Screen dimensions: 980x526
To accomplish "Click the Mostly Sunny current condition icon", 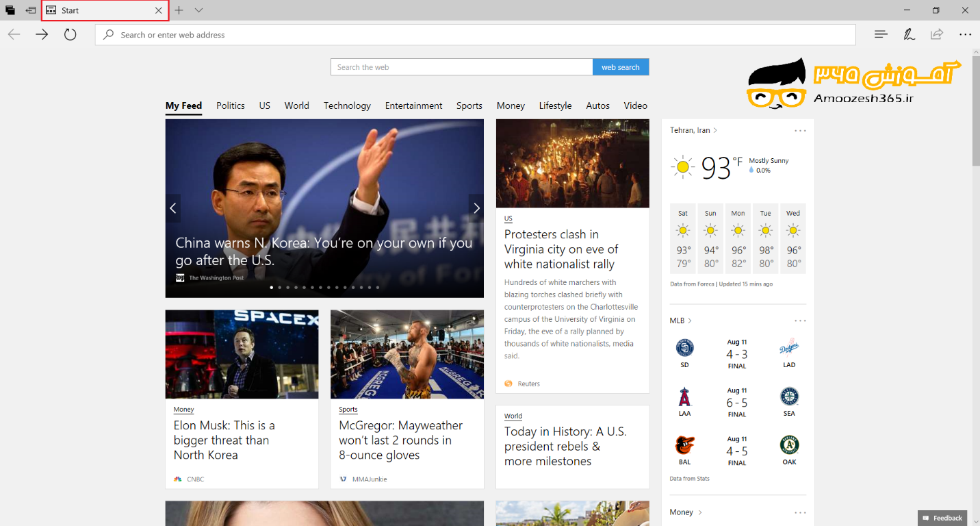I will click(x=682, y=167).
